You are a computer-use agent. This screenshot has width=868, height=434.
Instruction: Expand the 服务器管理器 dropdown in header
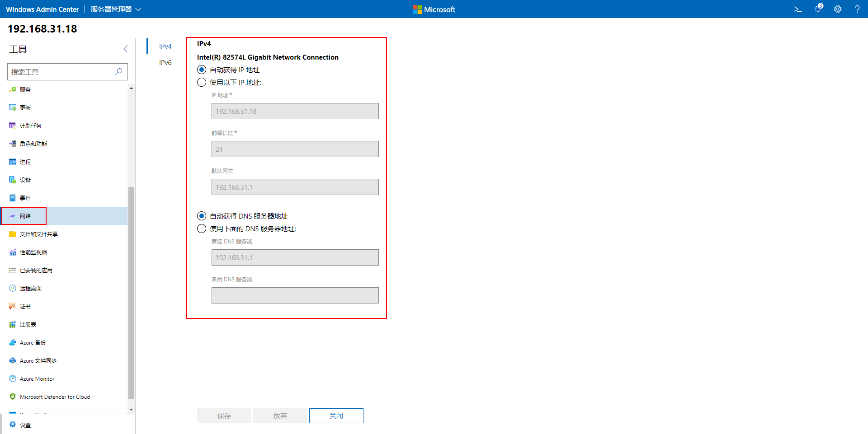pyautogui.click(x=116, y=9)
